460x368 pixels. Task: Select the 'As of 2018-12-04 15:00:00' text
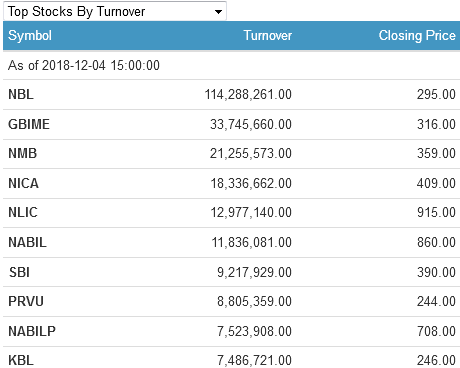[84, 65]
